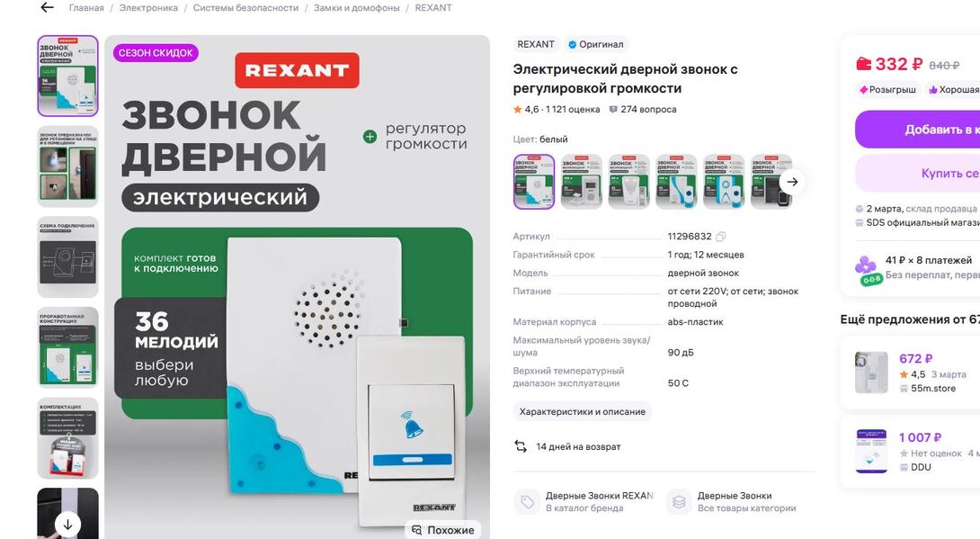Open the wiring diagram gallery thumbnail
Image resolution: width=980 pixels, height=539 pixels.
coord(67,257)
